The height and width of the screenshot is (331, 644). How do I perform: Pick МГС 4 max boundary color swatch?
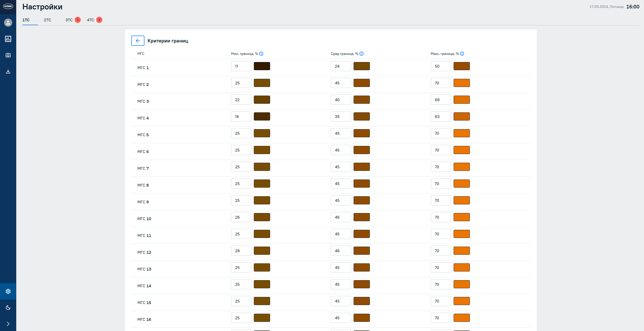(462, 116)
